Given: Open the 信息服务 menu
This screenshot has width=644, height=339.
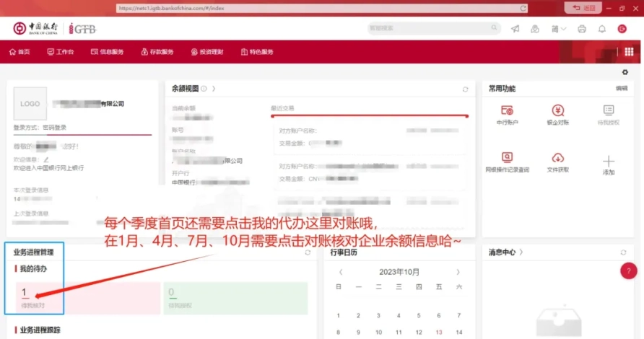Looking at the screenshot, I should (x=107, y=52).
